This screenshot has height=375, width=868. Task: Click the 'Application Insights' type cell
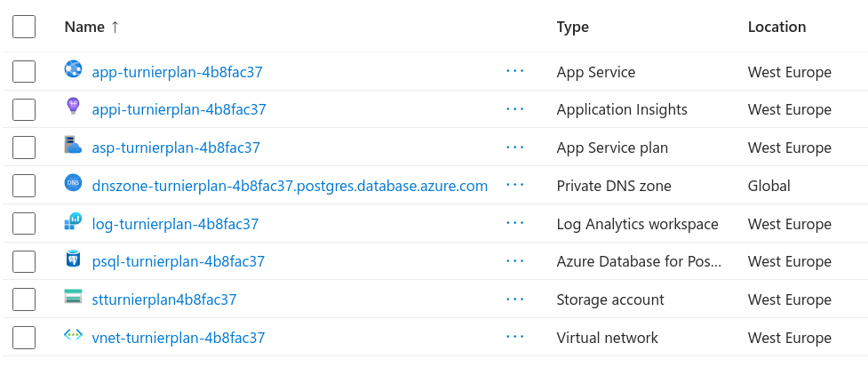click(x=622, y=109)
